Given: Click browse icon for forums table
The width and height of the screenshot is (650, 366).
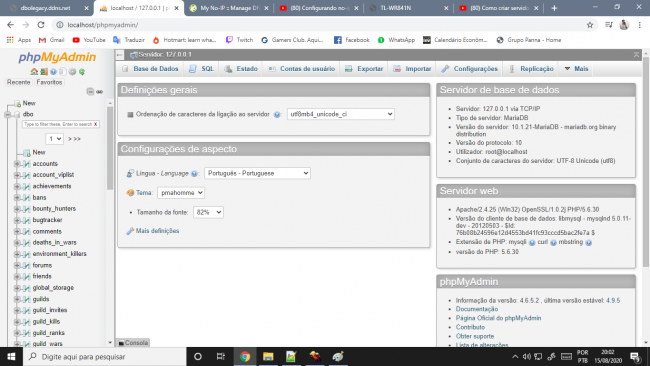Looking at the screenshot, I should (x=27, y=265).
